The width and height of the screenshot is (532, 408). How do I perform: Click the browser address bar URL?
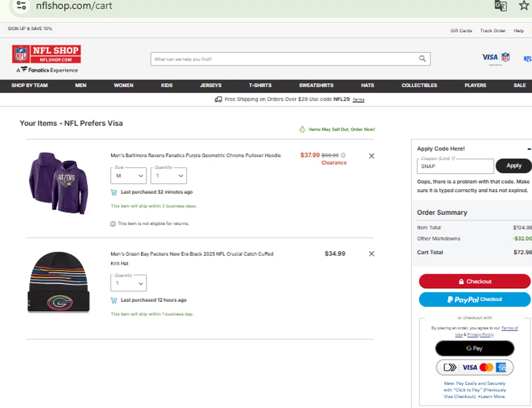point(74,6)
